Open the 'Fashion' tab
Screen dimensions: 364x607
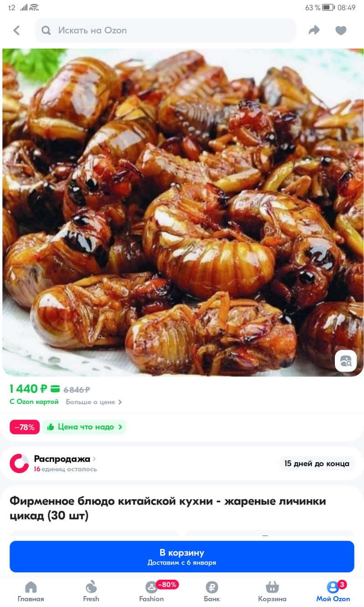pyautogui.click(x=152, y=591)
